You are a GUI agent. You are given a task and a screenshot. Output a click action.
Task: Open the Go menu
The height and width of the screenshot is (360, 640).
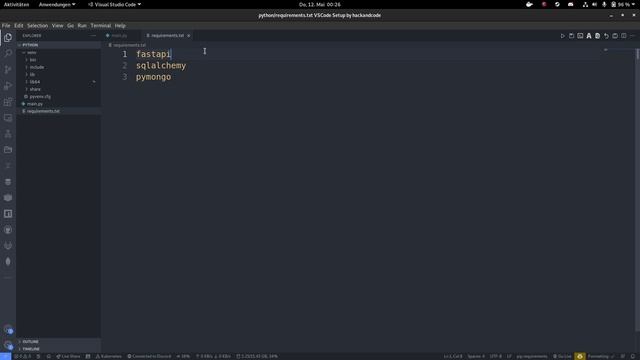71,25
